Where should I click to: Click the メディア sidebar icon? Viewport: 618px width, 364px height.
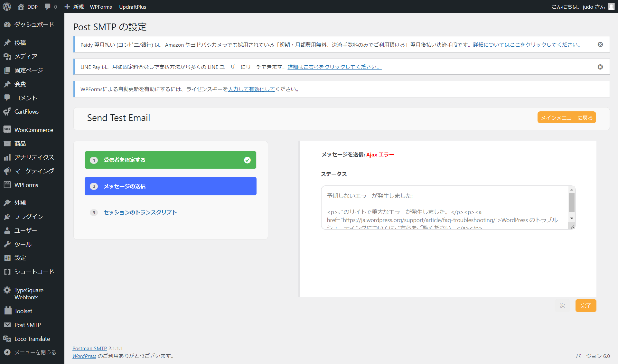[x=7, y=57]
